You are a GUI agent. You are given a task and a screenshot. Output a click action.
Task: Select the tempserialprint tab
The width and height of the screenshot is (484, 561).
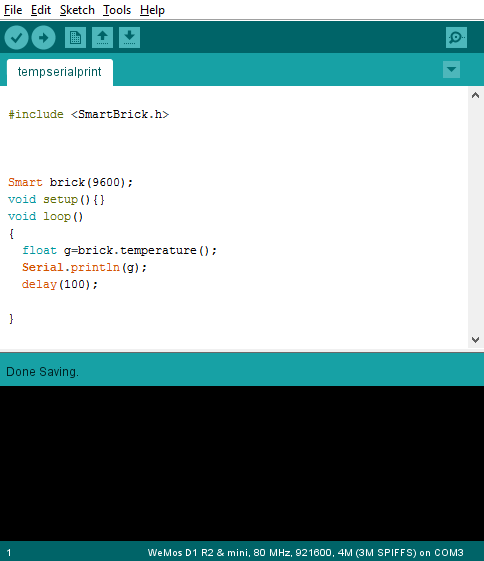coord(60,72)
